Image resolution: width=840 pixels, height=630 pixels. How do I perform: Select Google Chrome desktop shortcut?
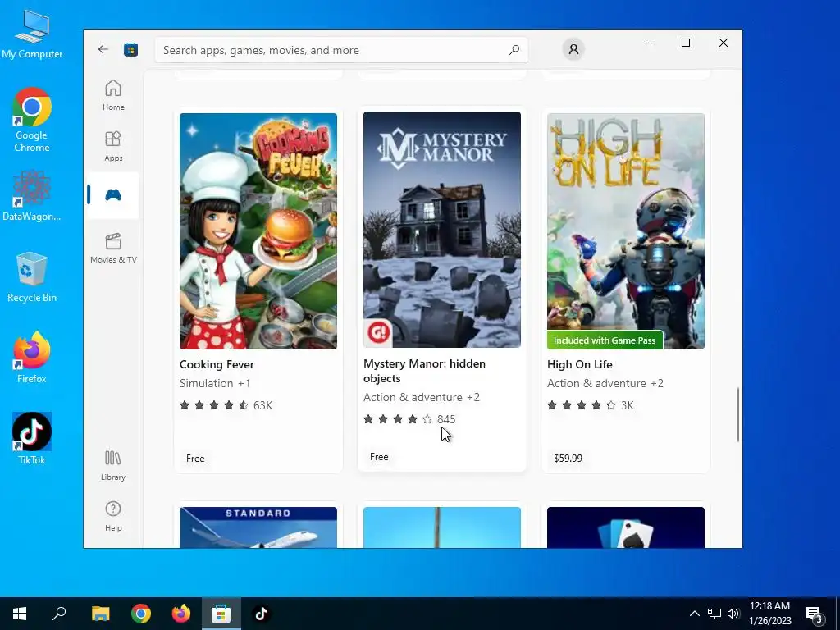pos(32,120)
